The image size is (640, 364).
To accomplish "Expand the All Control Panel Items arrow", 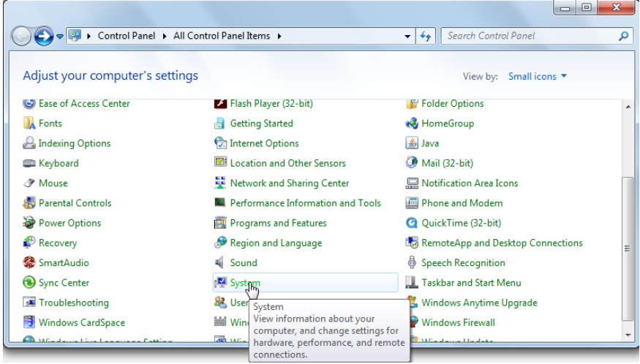I will point(279,37).
